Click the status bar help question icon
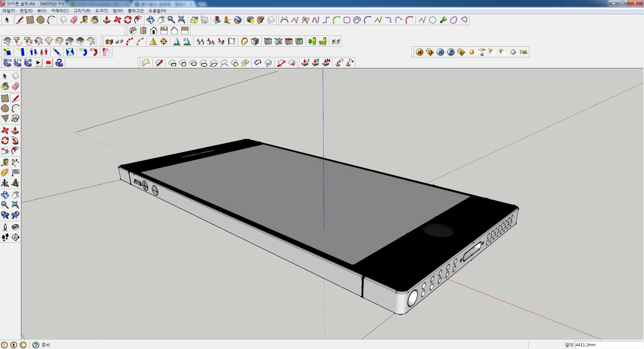Screen dimensions: 644x349 tap(36, 345)
